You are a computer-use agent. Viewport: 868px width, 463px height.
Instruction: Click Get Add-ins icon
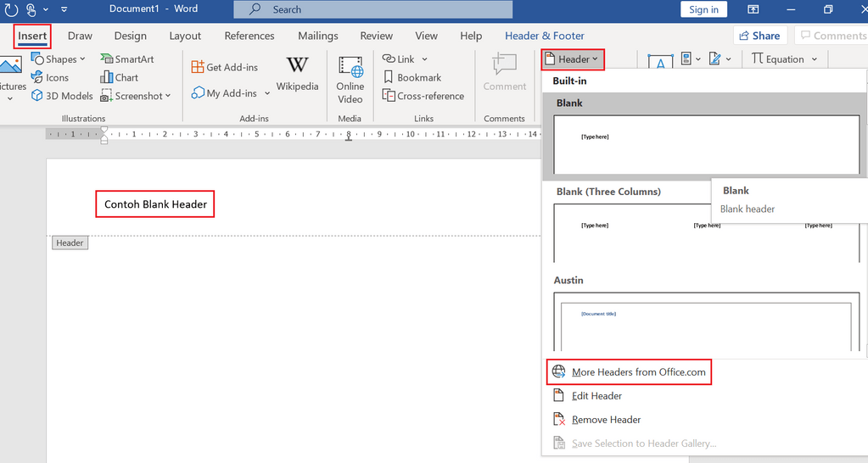tap(198, 68)
